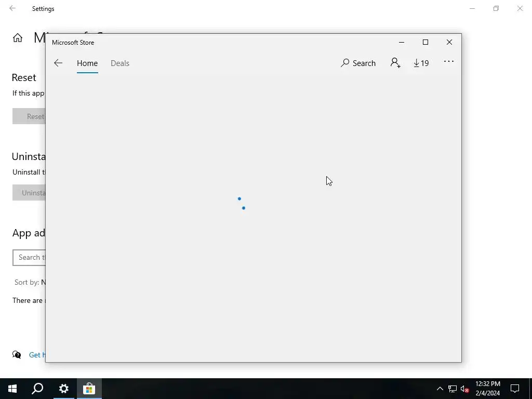Screen dimensions: 532x399
Task: Open the See more ellipsis menu
Action: pos(448,61)
